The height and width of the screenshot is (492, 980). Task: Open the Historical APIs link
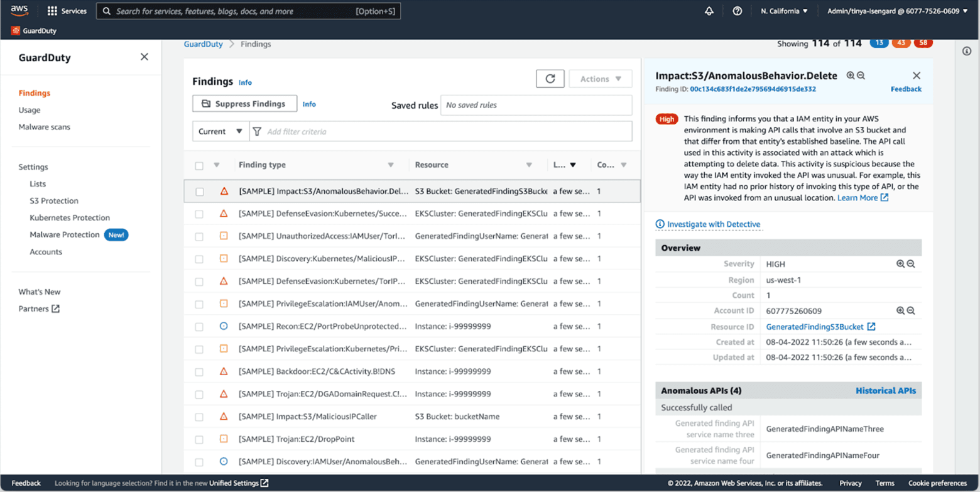coord(886,391)
